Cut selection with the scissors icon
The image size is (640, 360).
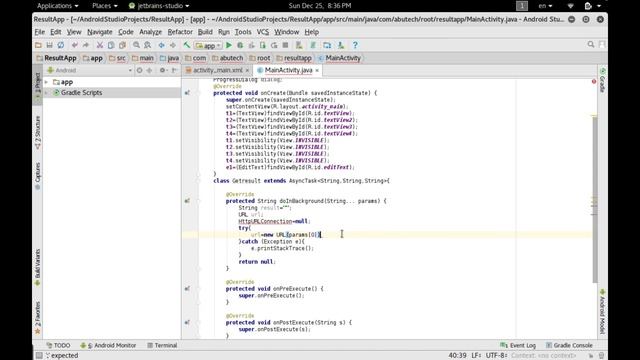coord(100,45)
